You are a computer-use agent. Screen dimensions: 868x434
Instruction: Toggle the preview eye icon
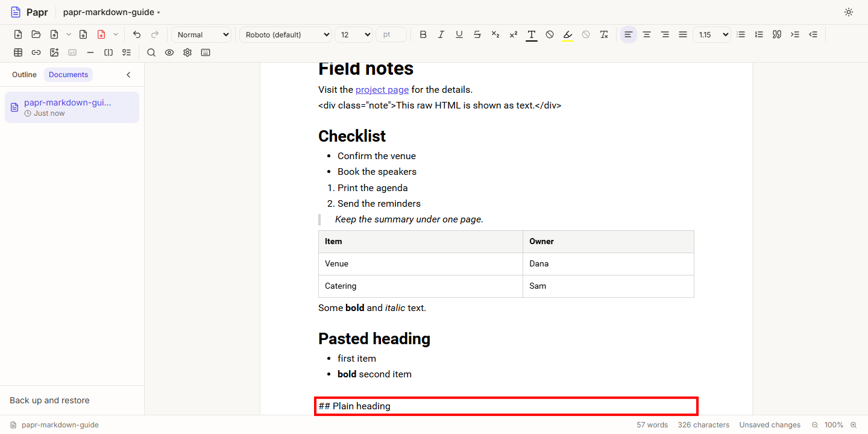tap(169, 52)
